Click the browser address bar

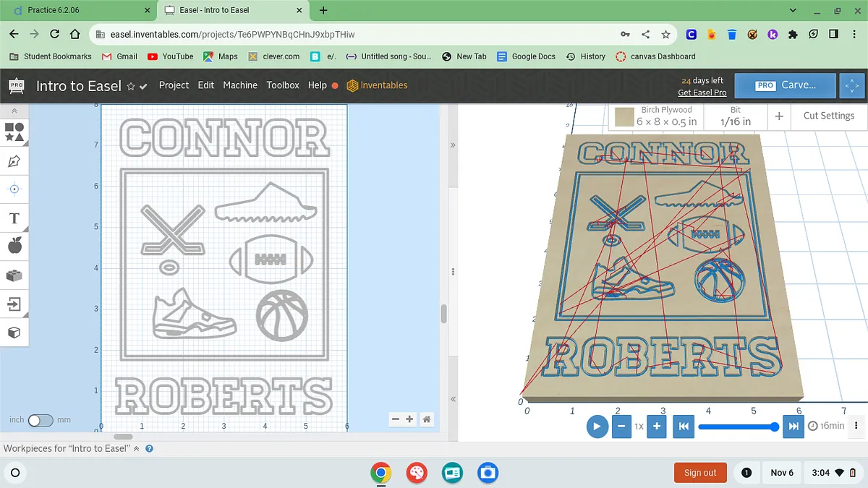pos(354,34)
